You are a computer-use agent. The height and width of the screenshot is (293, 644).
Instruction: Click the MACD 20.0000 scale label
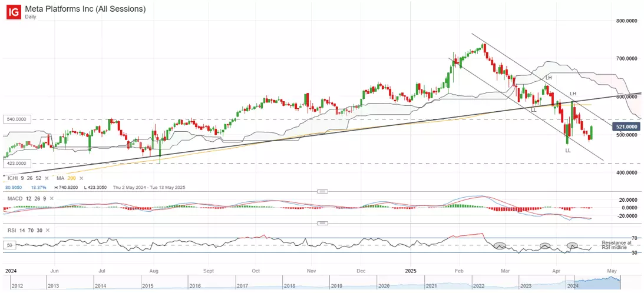point(627,200)
